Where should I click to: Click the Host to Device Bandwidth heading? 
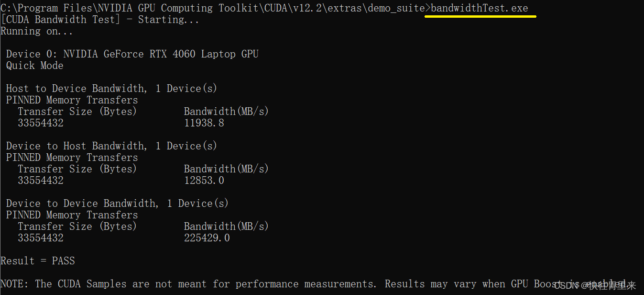111,89
